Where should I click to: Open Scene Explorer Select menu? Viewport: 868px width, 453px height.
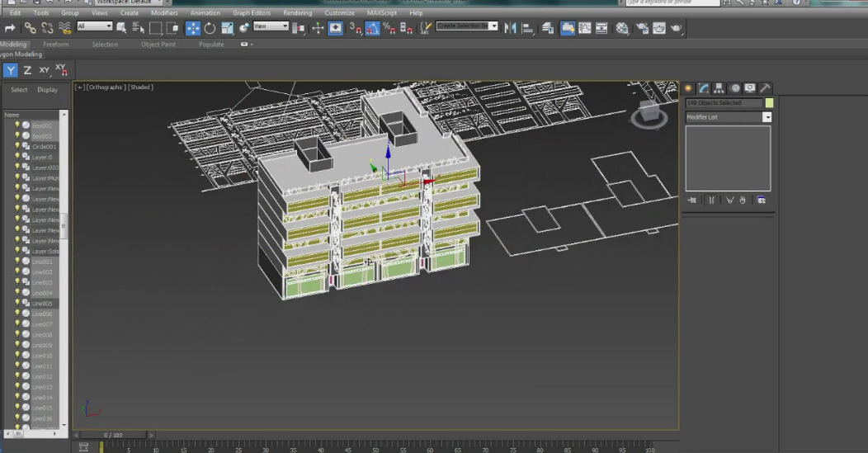19,90
